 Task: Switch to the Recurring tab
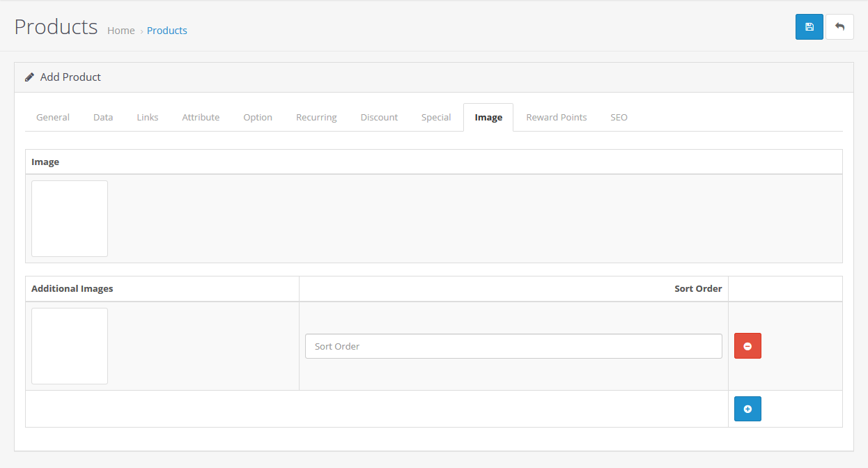(316, 117)
